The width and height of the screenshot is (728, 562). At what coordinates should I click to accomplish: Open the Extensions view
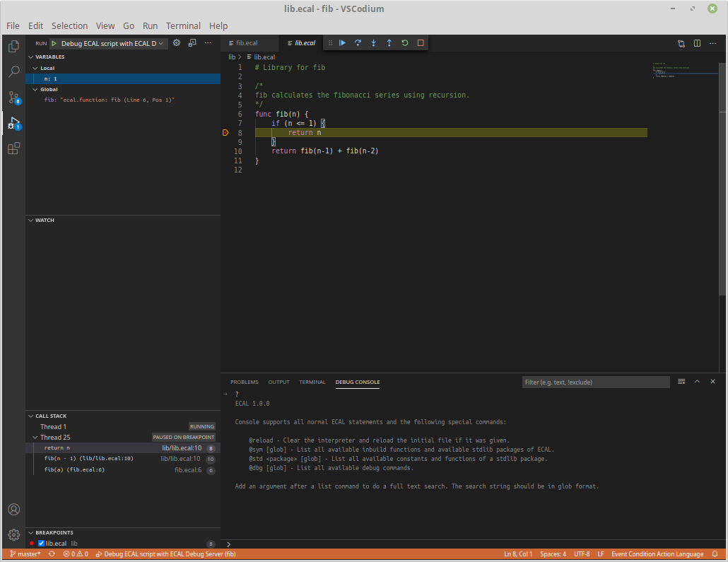(x=13, y=148)
